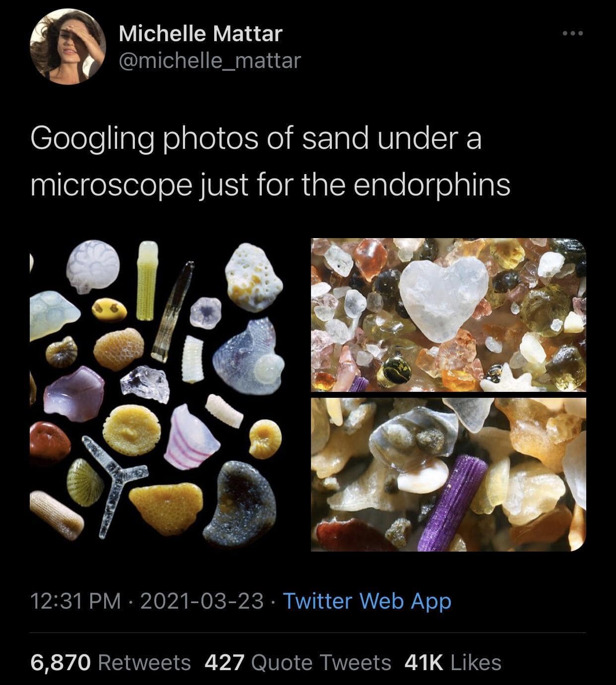Open the Michelle Mattar display name link
Image resolution: width=616 pixels, height=685 pixels.
point(200,34)
